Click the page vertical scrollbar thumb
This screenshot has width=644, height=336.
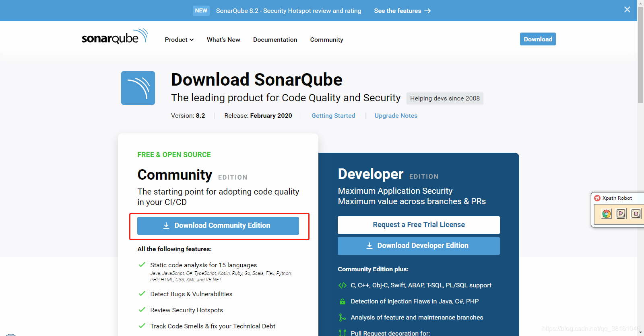(640, 54)
